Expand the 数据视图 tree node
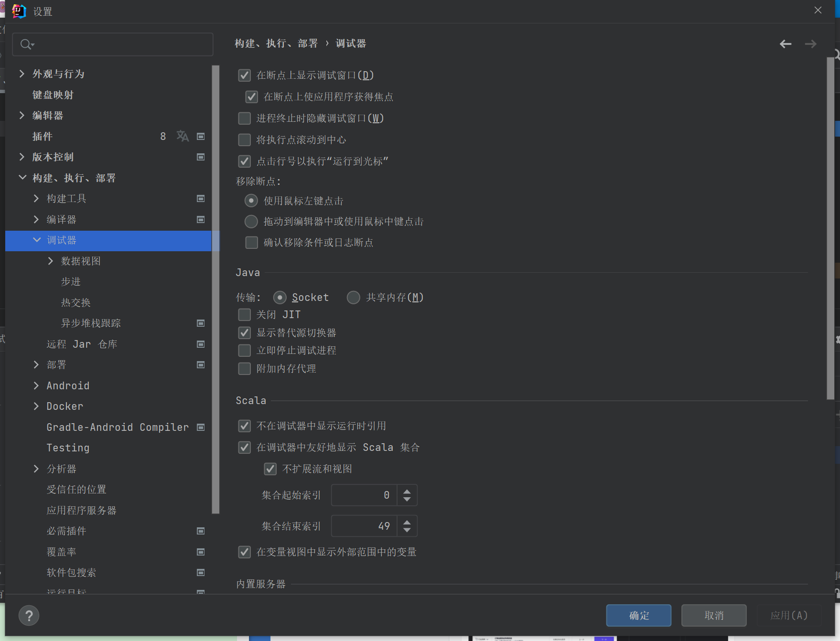 tap(51, 261)
